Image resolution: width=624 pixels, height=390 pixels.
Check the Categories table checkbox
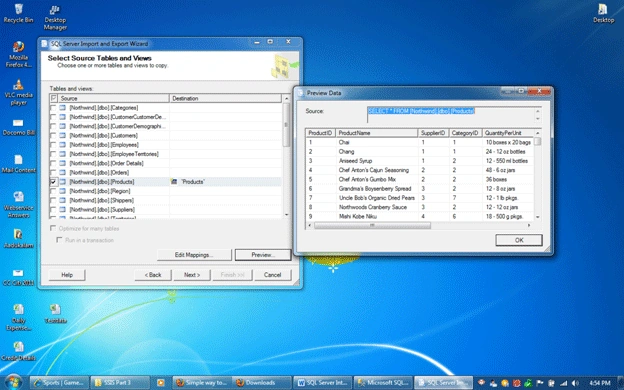click(x=53, y=108)
